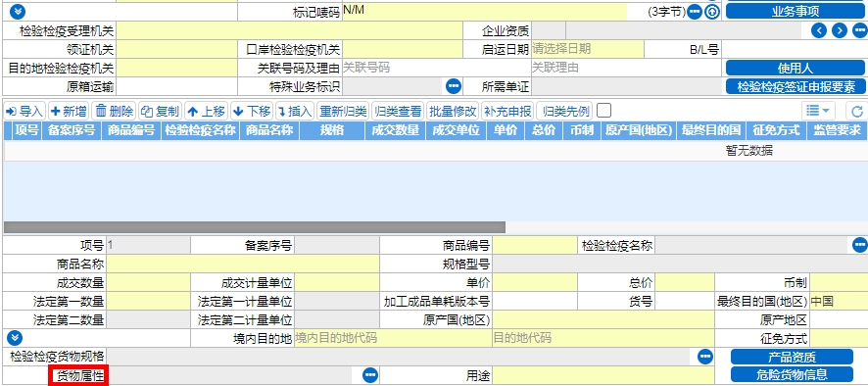Open the 特殊业务标识 ellipsis picker

coord(454,86)
